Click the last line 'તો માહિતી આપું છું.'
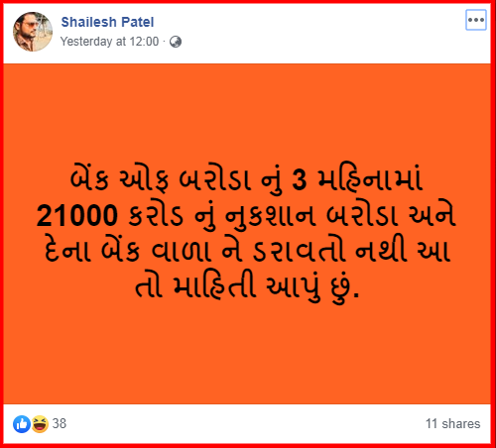 [247, 286]
